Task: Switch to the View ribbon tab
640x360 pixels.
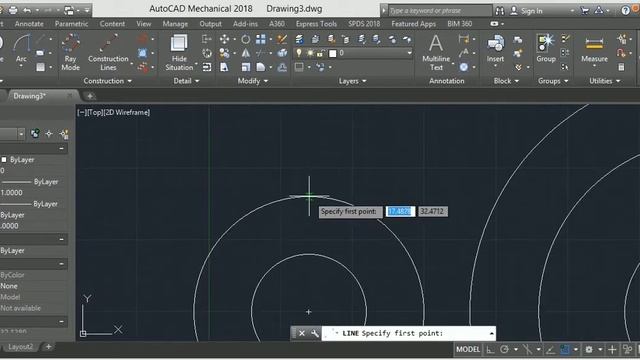Action: point(144,24)
